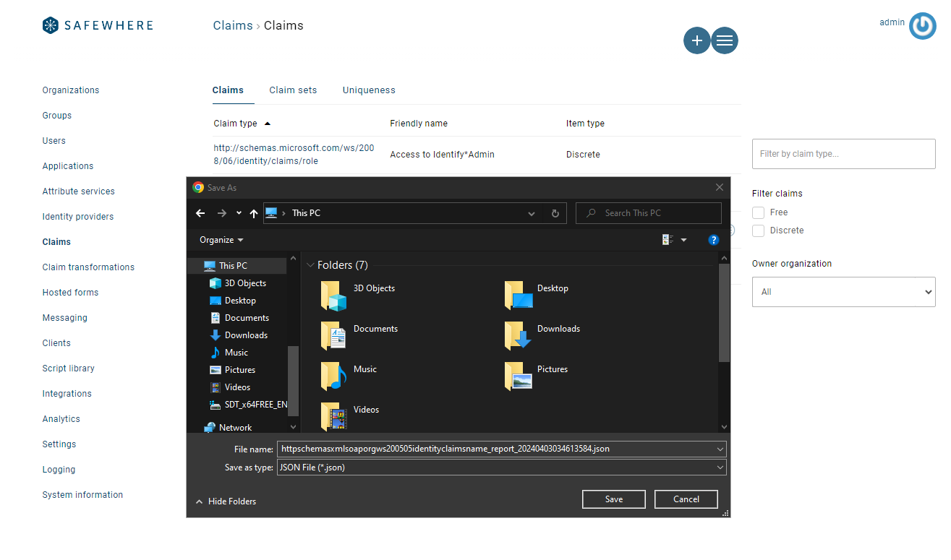Click the up-one-level arrow icon
Screen dimensions: 951x560
coord(253,213)
